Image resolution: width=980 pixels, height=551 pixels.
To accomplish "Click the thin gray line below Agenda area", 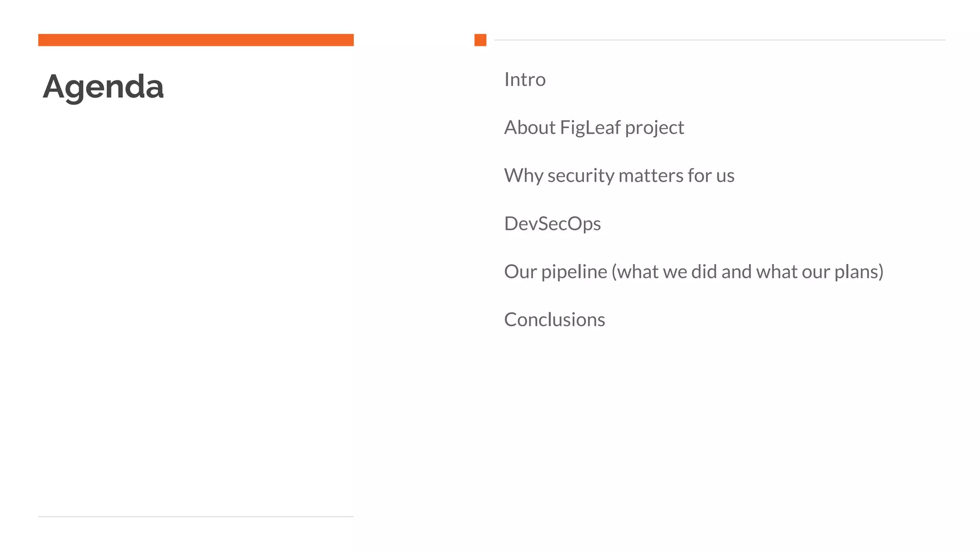I will point(196,517).
